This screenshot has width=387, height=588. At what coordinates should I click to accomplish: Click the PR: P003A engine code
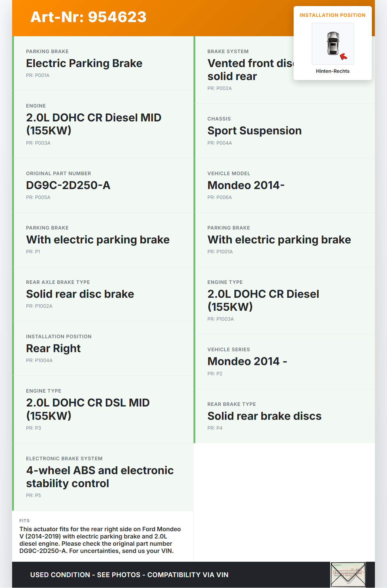(38, 143)
